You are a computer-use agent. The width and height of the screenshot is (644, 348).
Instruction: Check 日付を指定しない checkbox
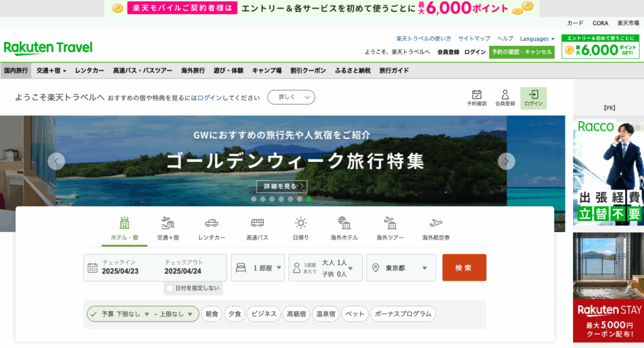click(x=170, y=288)
